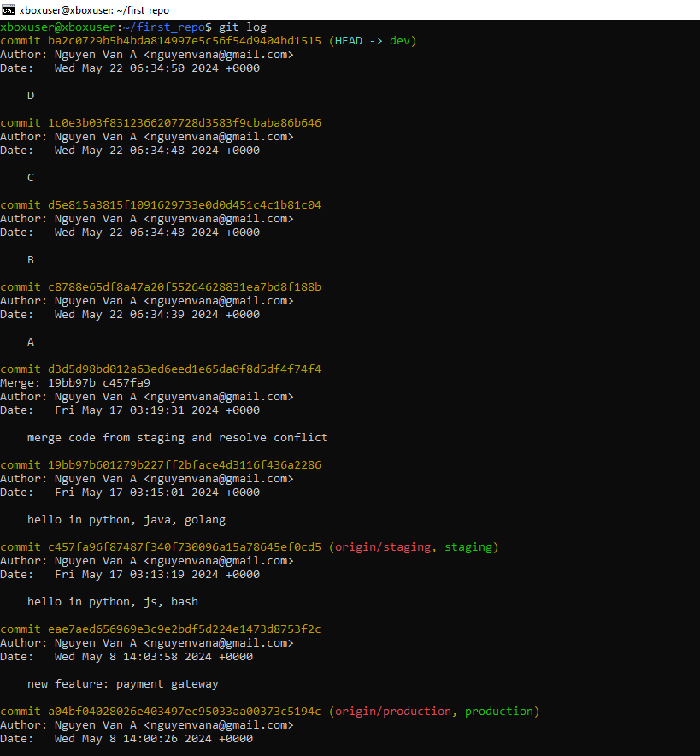Click the green "production" local branch label
The height and width of the screenshot is (756, 700).
(499, 712)
